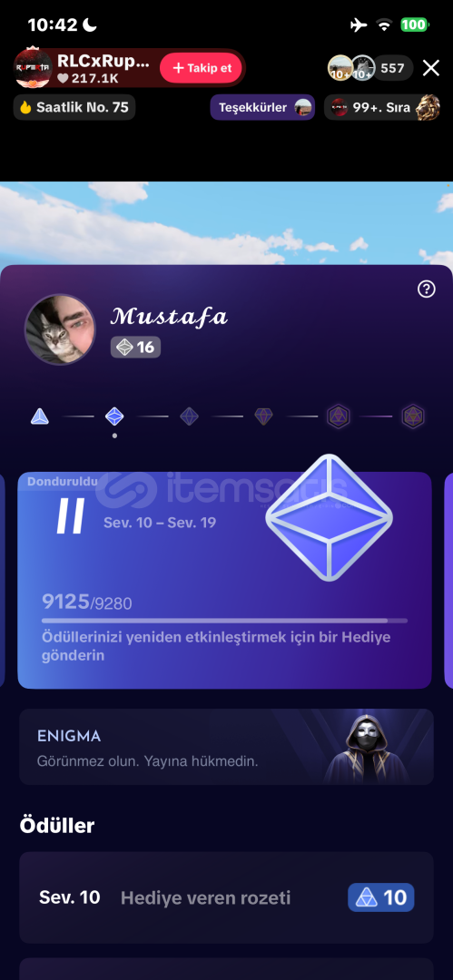Select the third dark diamond level icon

click(190, 416)
